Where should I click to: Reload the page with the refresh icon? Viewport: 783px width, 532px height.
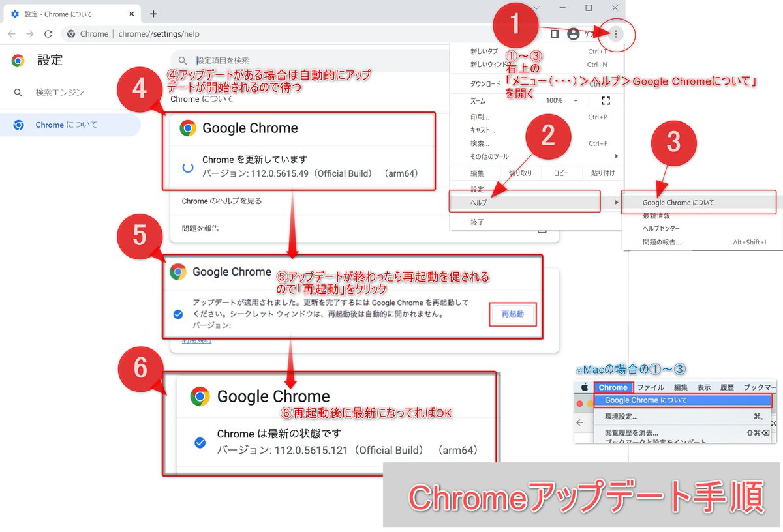(x=48, y=34)
